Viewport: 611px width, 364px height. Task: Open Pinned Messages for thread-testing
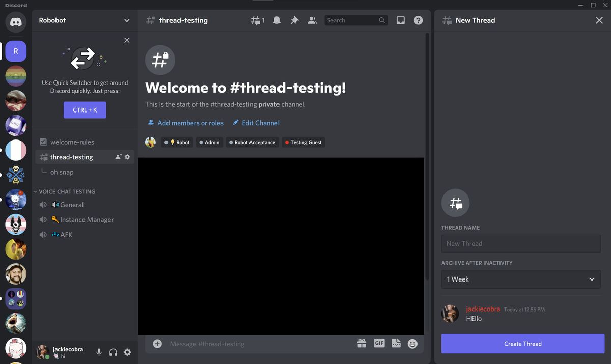click(x=294, y=20)
